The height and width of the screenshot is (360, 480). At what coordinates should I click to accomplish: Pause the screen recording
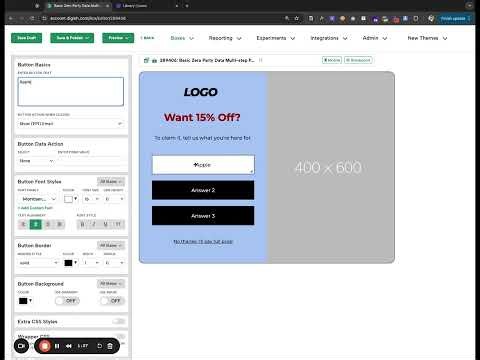57,346
